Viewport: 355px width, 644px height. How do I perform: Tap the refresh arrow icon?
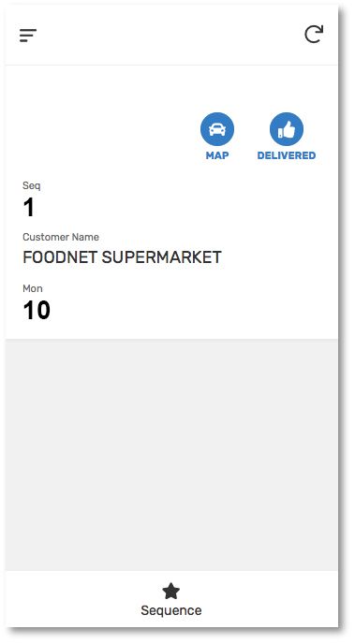[314, 34]
